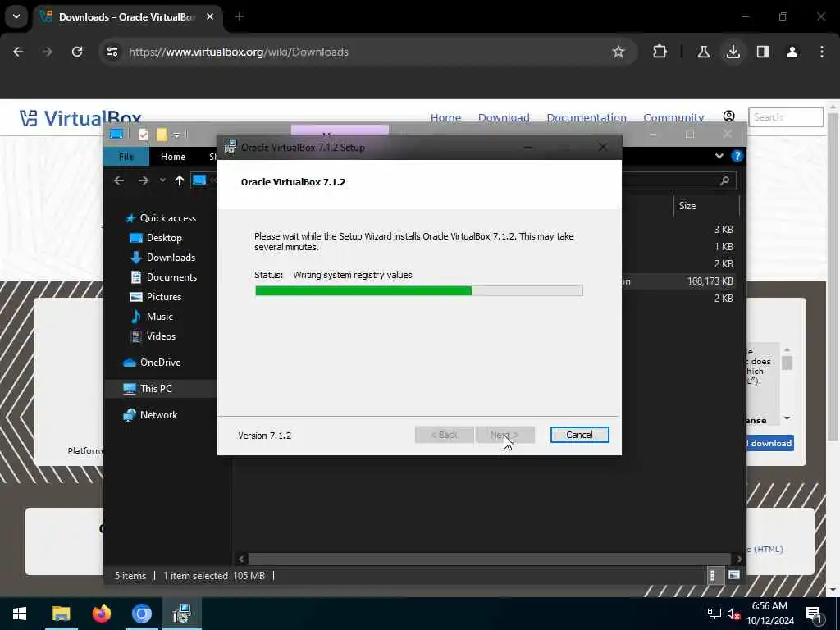Screen dimensions: 840x630
Task: Expand the File Explorer ribbon chevron
Action: tap(719, 156)
